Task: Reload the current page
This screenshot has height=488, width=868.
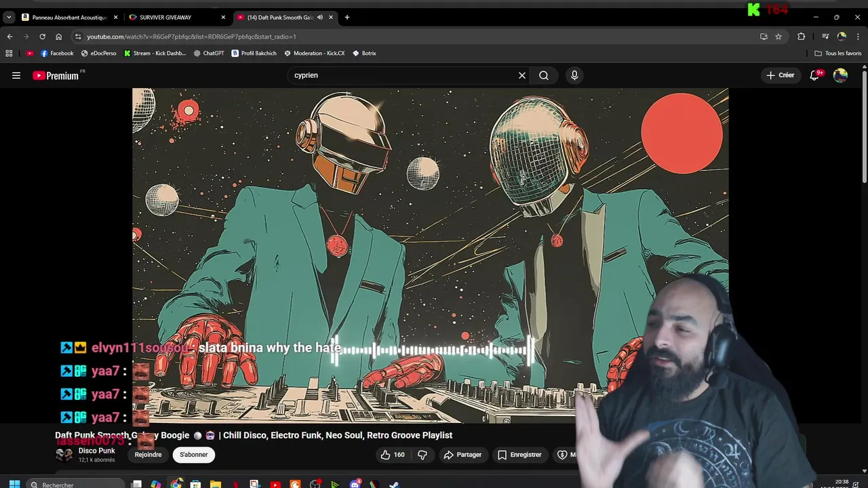Action: pyautogui.click(x=42, y=37)
